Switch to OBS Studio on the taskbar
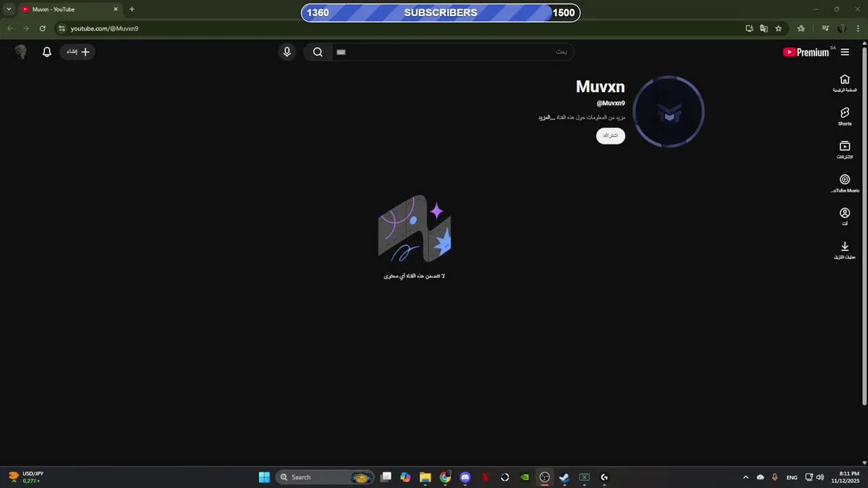868x488 pixels. (545, 477)
